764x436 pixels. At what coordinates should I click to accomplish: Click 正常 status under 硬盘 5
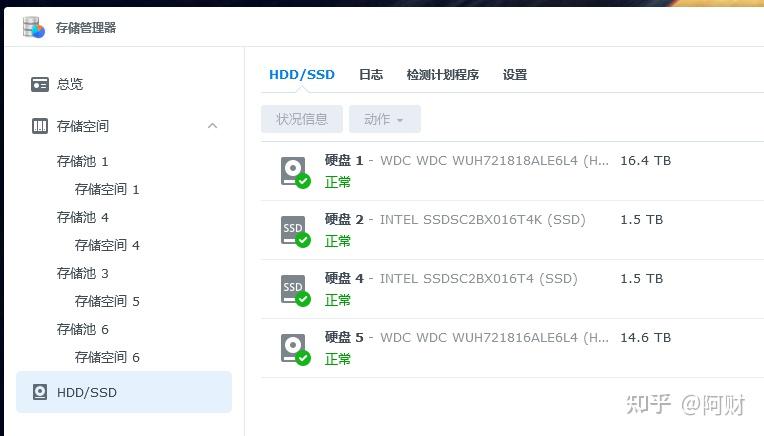(338, 359)
